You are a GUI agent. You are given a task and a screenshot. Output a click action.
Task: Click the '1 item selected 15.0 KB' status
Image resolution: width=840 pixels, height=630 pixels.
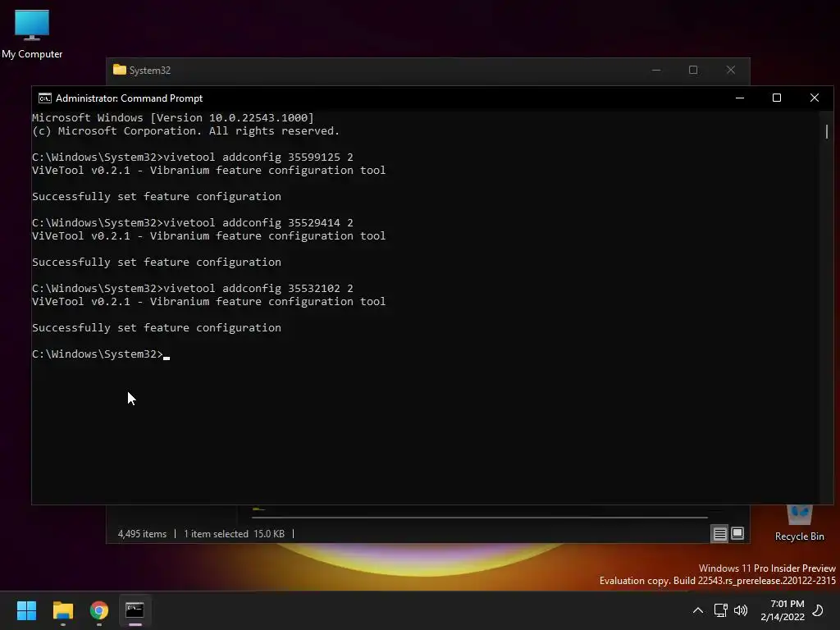click(234, 534)
